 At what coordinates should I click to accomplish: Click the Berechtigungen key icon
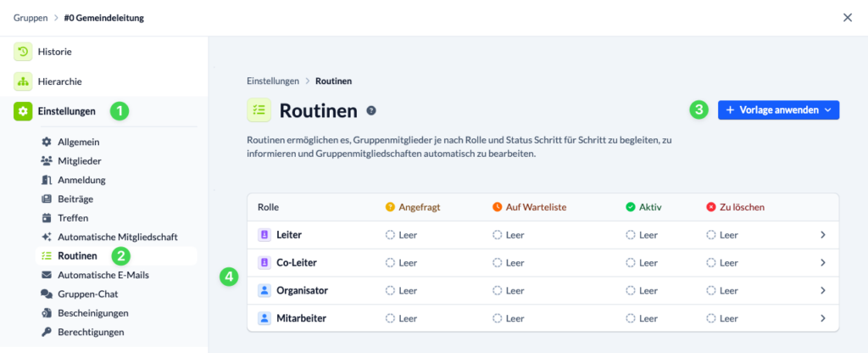[x=47, y=332]
